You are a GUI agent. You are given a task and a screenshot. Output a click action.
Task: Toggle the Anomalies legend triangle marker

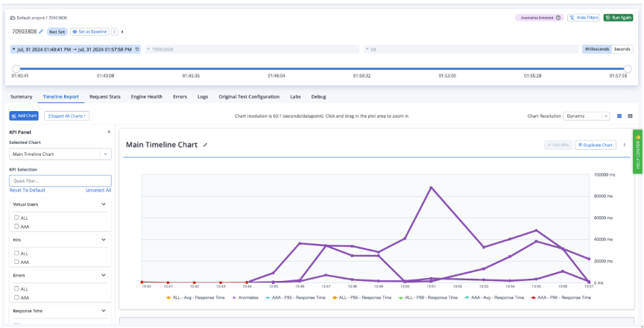coord(234,297)
